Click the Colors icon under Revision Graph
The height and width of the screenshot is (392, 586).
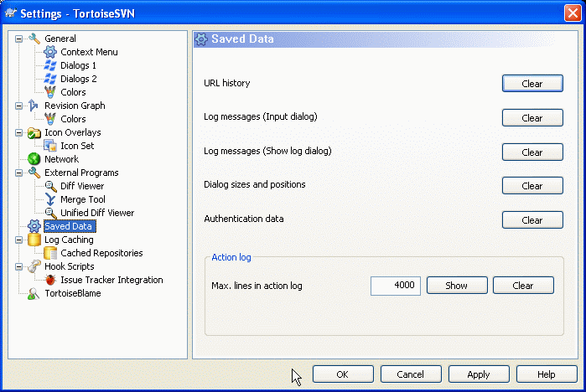50,119
